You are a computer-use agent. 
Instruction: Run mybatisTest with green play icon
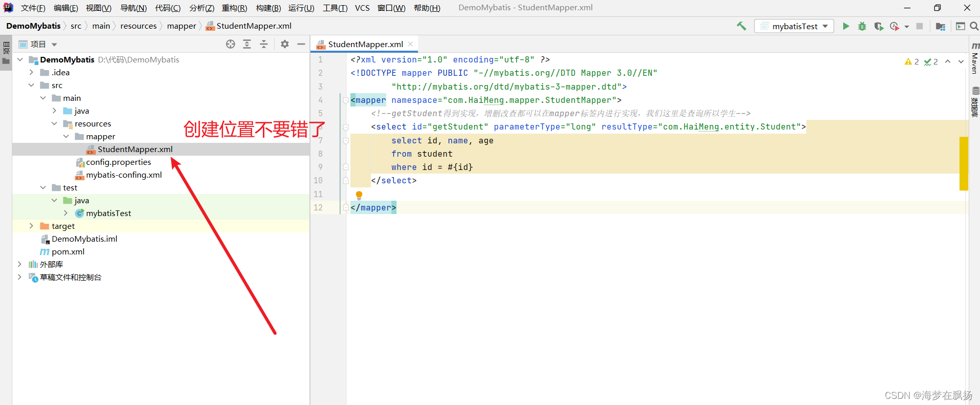point(846,26)
